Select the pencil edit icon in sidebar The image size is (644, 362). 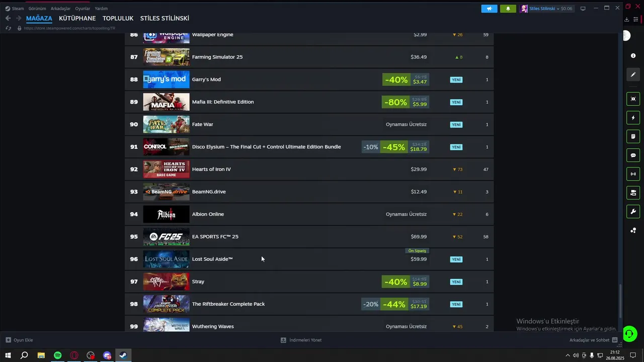[x=633, y=74]
